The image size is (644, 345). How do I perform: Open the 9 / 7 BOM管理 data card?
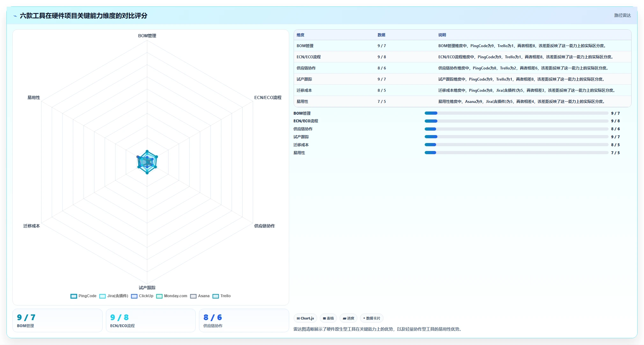(x=57, y=320)
